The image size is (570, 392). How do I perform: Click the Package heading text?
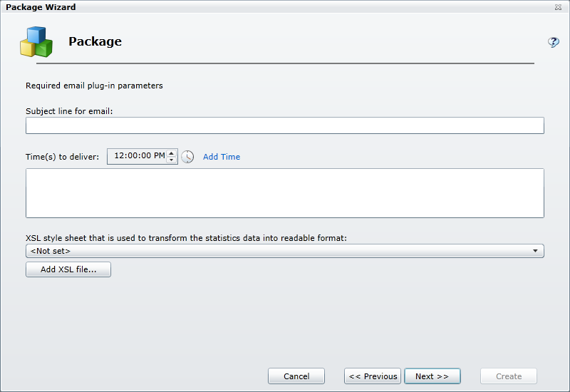(x=95, y=41)
